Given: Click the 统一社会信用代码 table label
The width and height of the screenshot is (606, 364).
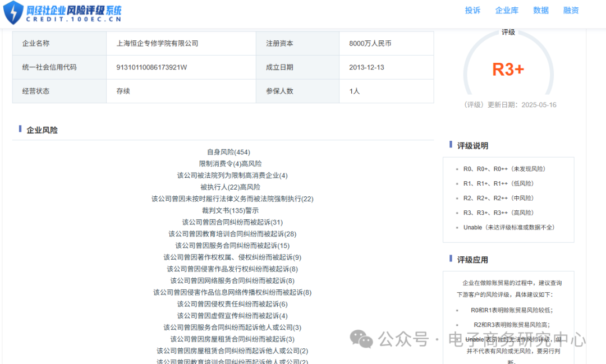Looking at the screenshot, I should [x=49, y=67].
